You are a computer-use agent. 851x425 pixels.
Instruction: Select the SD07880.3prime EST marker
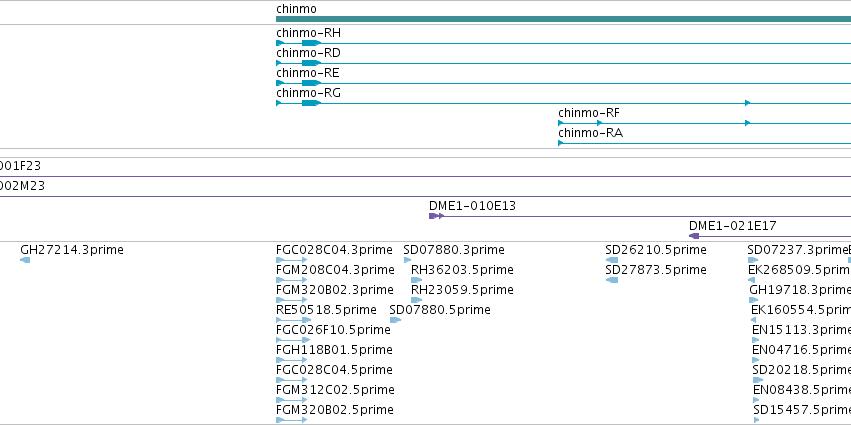[x=407, y=260]
